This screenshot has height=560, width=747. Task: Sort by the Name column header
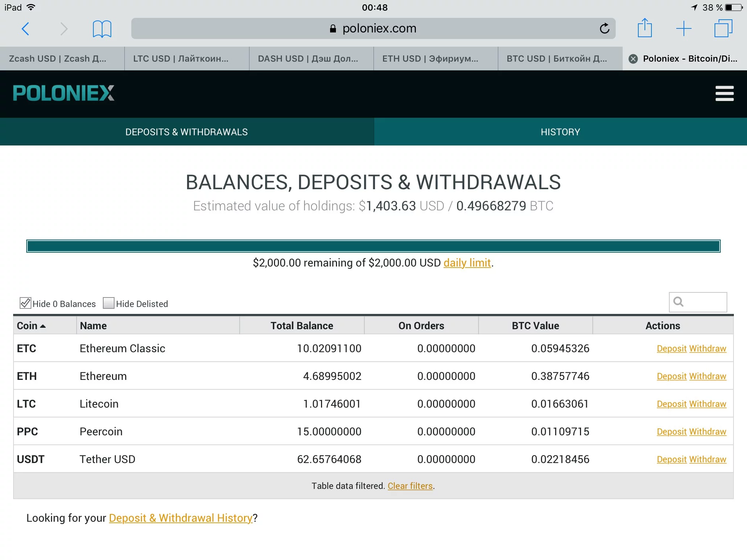tap(158, 326)
